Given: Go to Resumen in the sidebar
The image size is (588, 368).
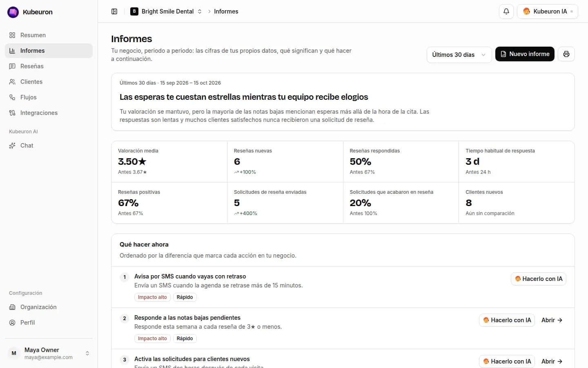Looking at the screenshot, I should point(49,35).
